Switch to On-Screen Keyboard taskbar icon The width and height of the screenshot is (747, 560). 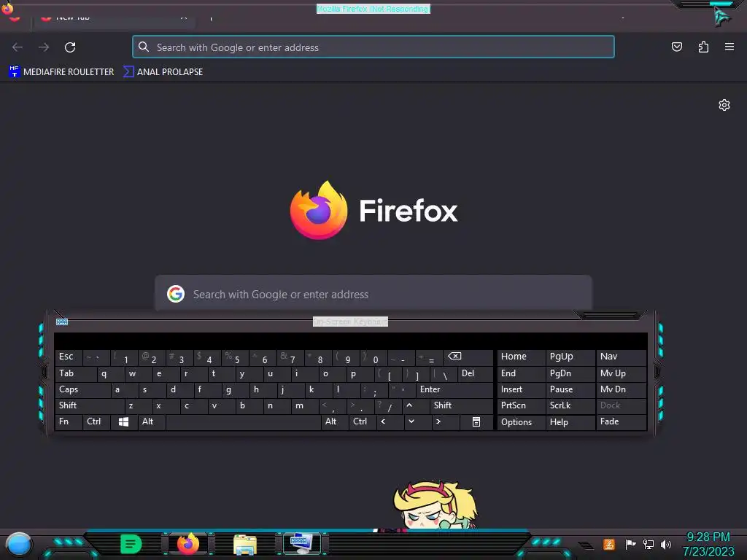[x=301, y=544]
